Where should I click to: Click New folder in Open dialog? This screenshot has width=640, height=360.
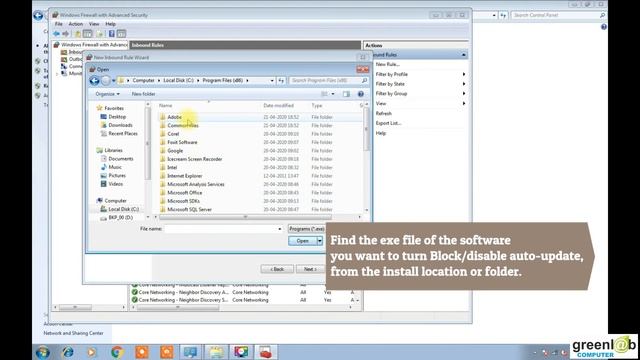(x=143, y=94)
